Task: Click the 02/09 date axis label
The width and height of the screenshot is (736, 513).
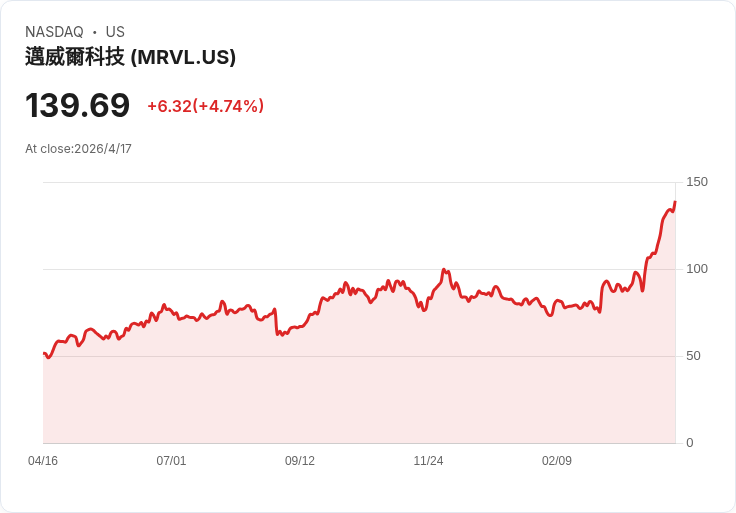Action: [557, 460]
